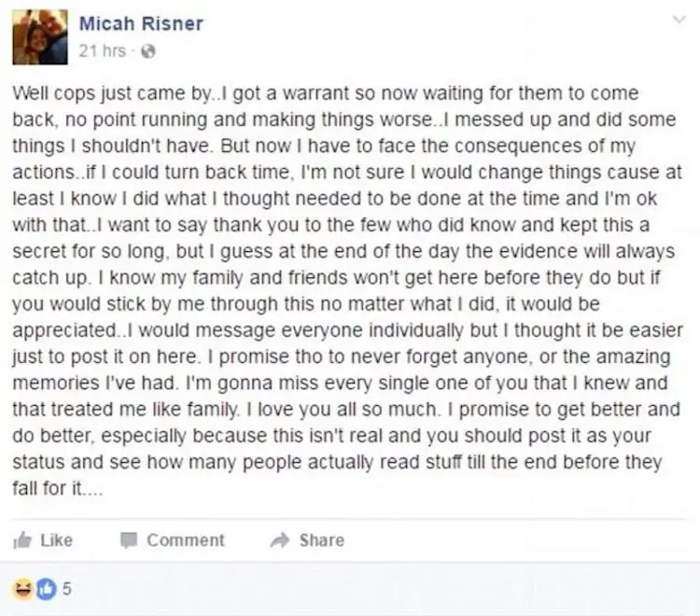This screenshot has height=616, width=700.
Task: Click the globe public-privacy icon
Action: coord(148,51)
